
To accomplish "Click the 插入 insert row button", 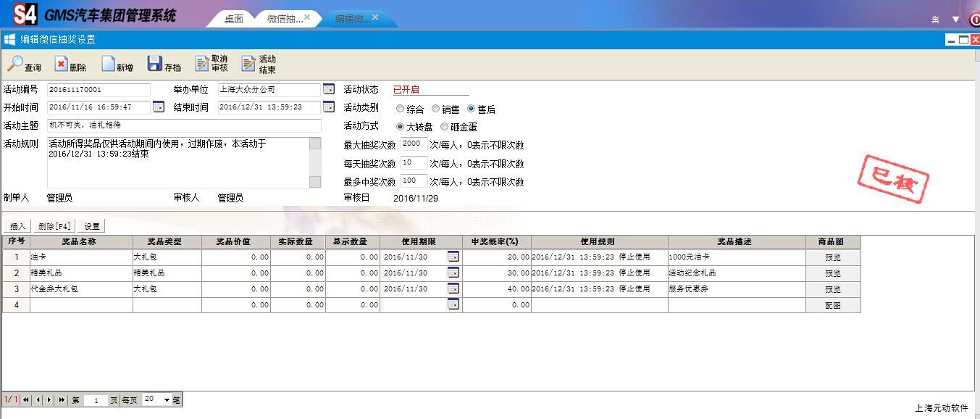I will [x=18, y=226].
